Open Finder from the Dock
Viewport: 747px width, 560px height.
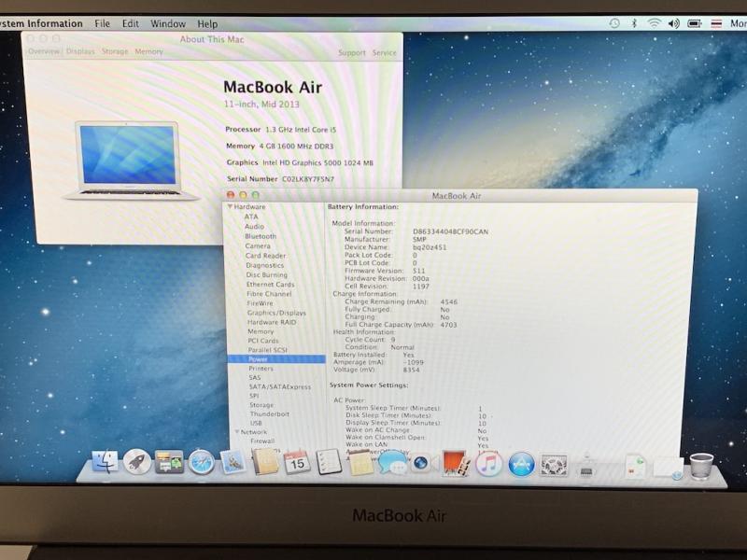coord(105,462)
